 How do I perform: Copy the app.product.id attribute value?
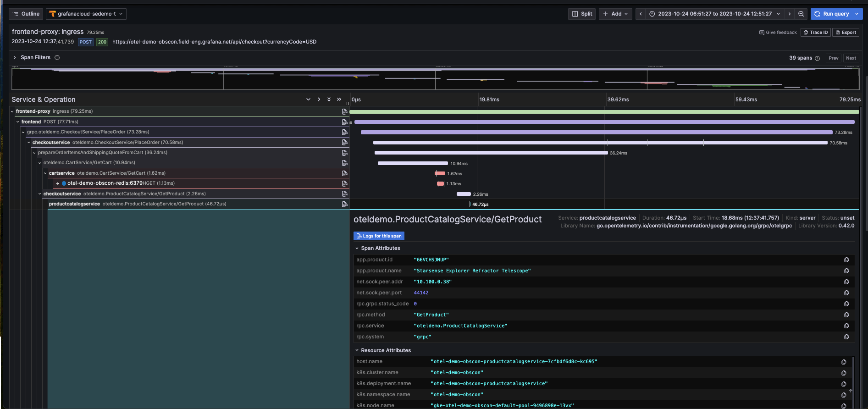coord(846,260)
